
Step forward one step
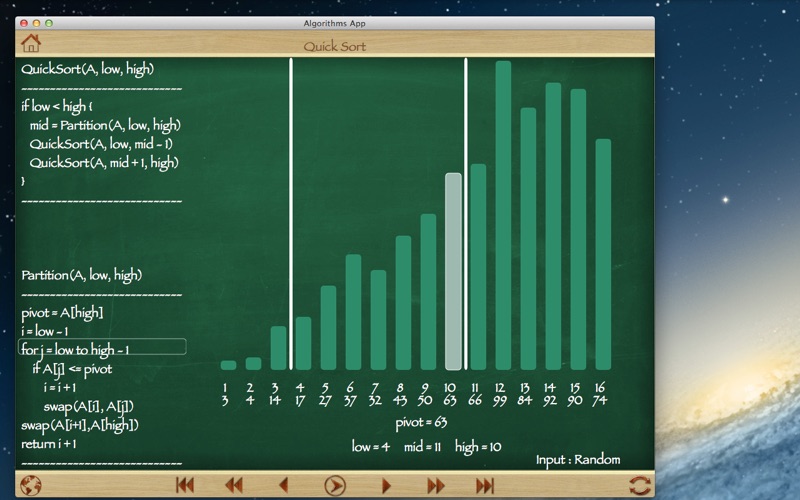point(386,485)
